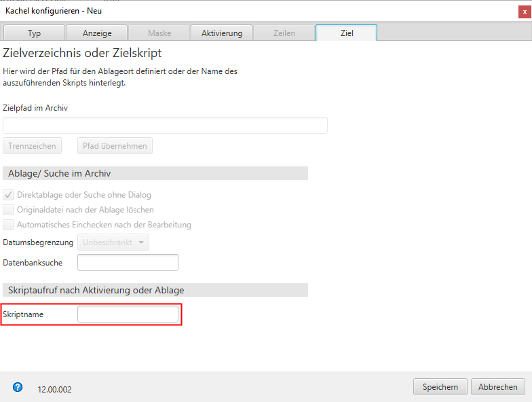The image size is (532, 402).
Task: Go to the Aktivierung tab
Action: click(222, 33)
